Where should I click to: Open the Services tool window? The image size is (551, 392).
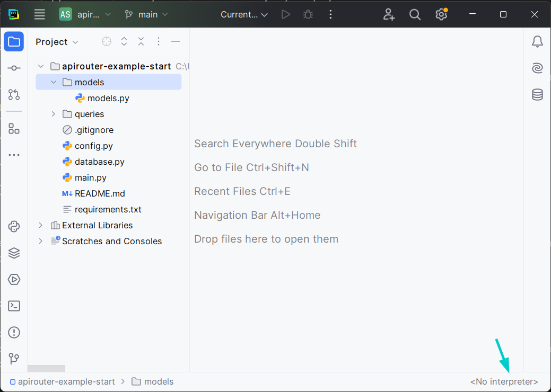(x=14, y=280)
